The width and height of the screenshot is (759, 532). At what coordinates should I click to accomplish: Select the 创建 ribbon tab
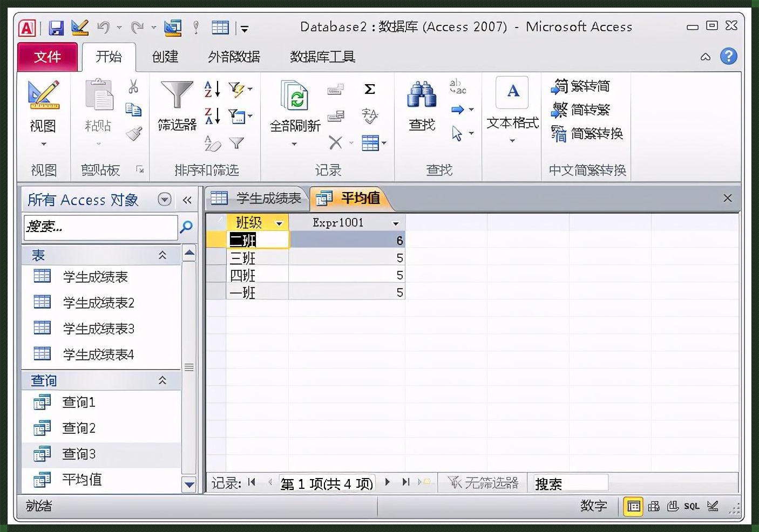click(165, 57)
